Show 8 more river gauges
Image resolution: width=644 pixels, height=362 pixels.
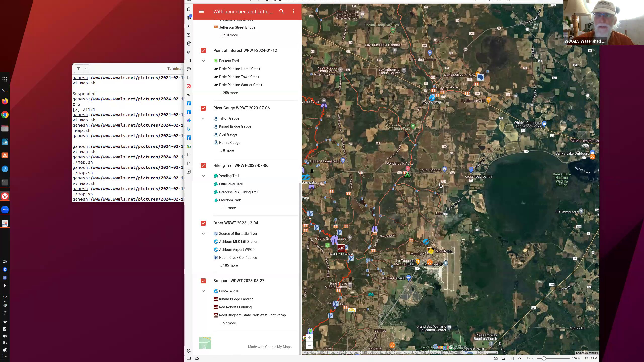[x=226, y=150]
